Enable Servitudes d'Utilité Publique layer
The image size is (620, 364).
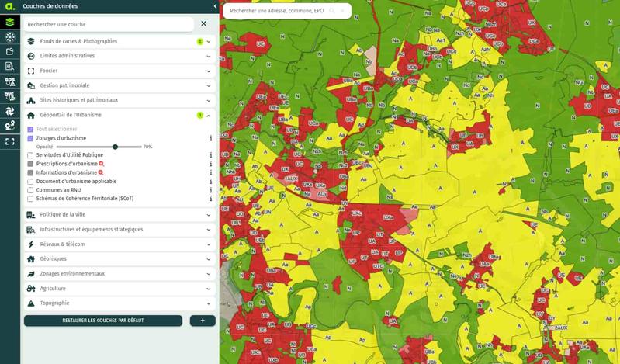(x=30, y=155)
